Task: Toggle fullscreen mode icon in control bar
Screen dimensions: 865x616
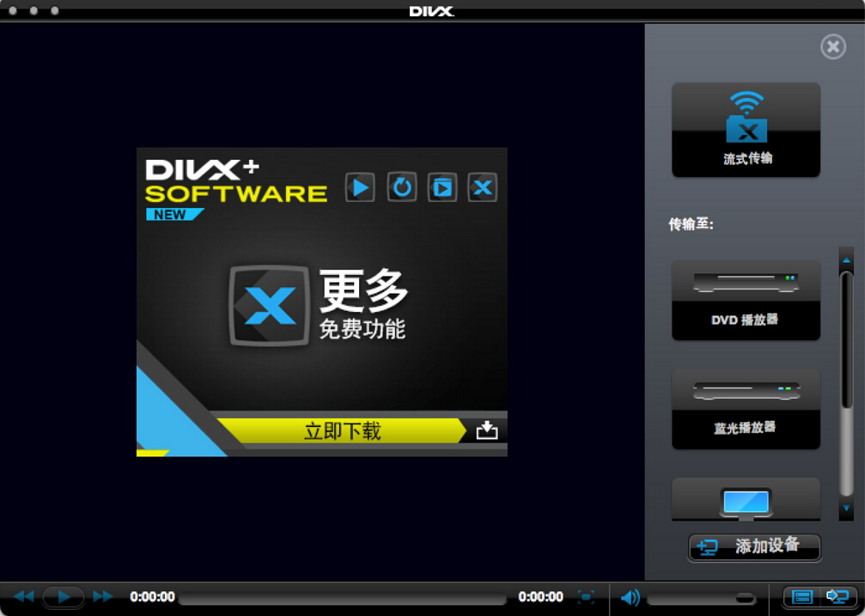Action: pos(586,597)
